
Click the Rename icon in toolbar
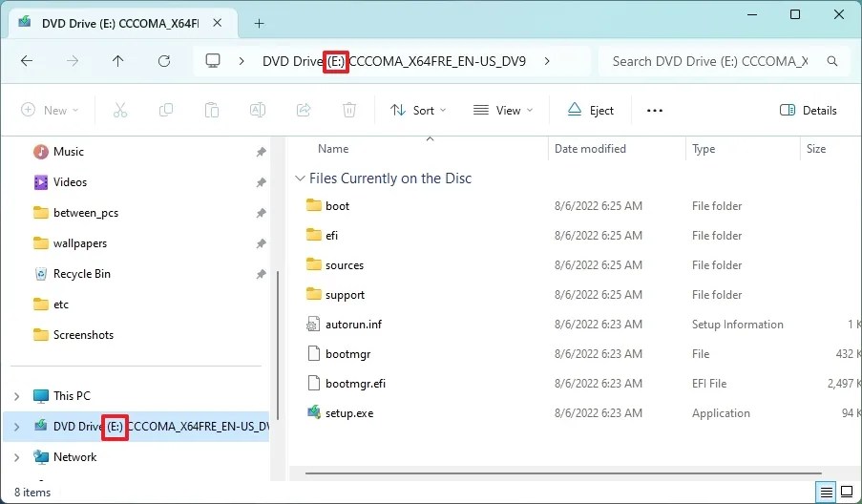pos(258,110)
